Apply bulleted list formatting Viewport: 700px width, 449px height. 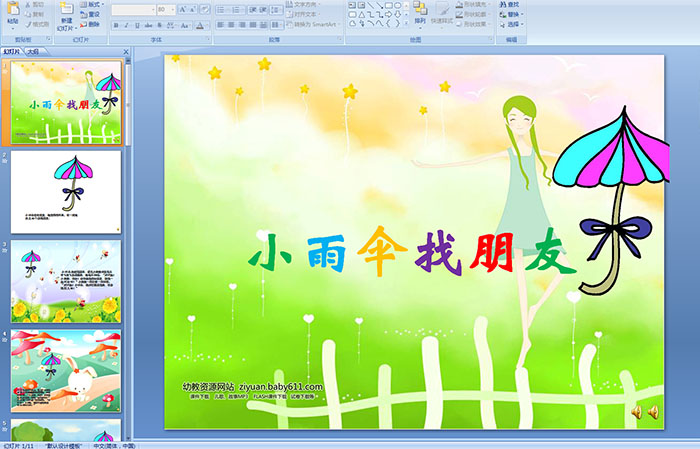click(222, 10)
